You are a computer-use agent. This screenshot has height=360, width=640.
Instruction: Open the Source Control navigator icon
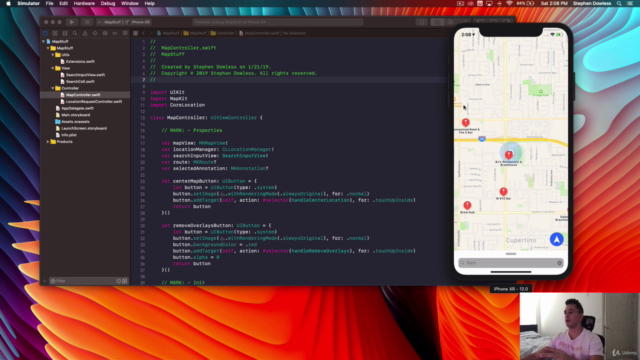(x=55, y=33)
